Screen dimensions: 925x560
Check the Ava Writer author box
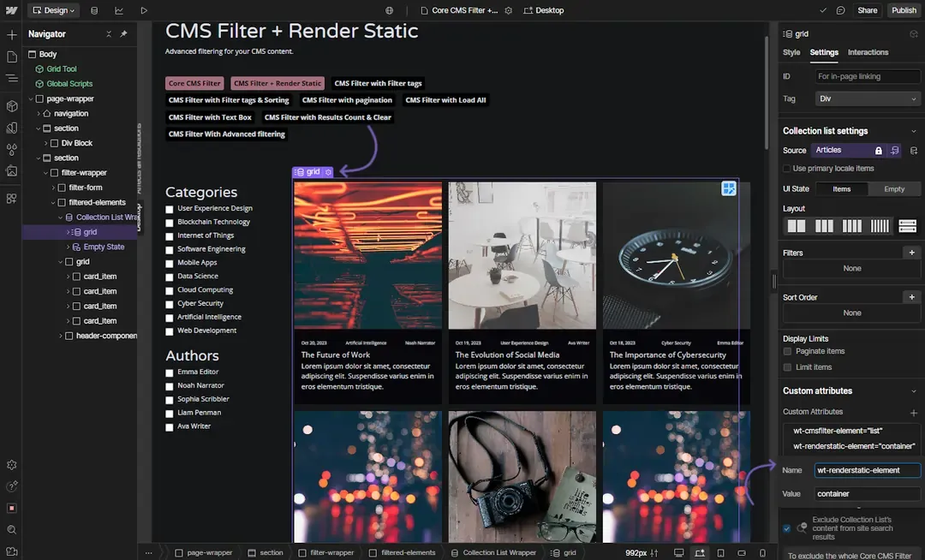(x=170, y=427)
